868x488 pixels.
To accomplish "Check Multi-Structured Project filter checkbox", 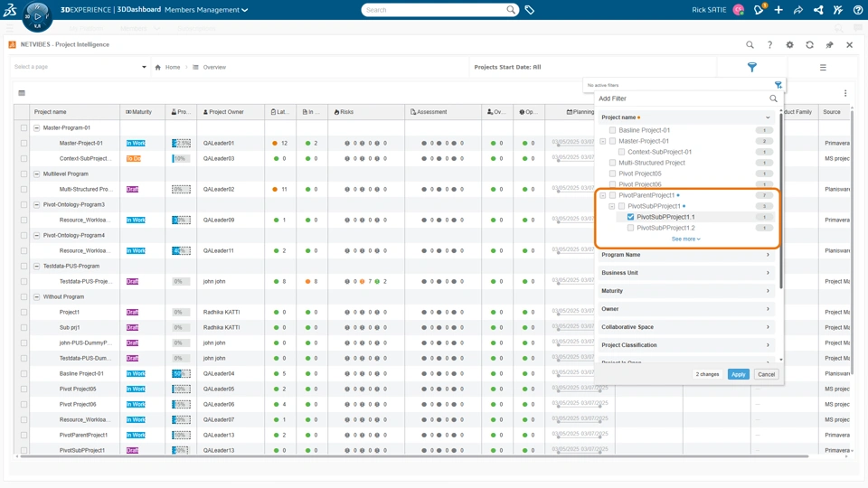I will [x=612, y=163].
